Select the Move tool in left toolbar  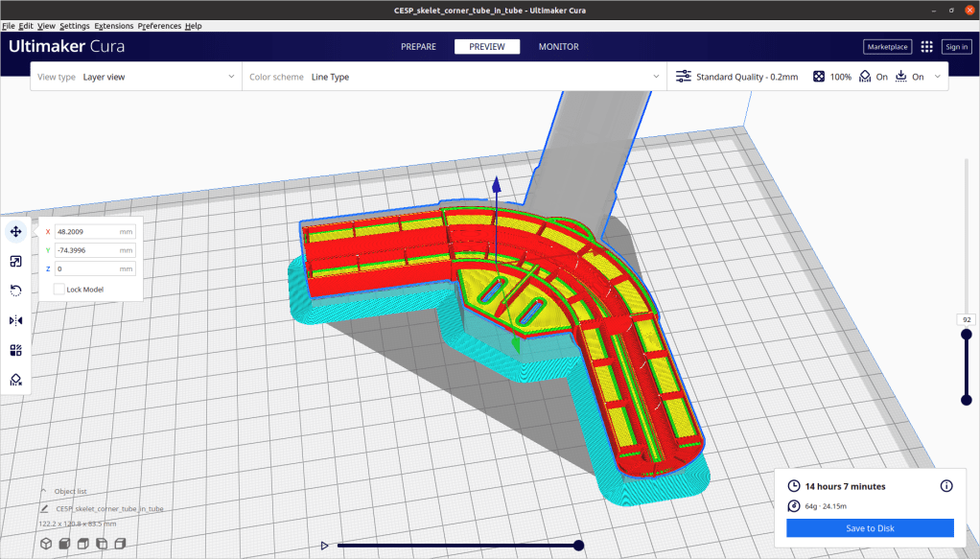[x=15, y=231]
